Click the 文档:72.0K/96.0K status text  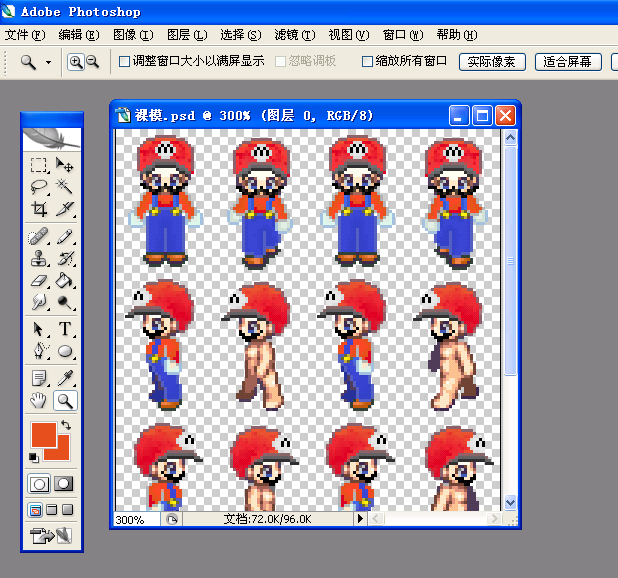tap(268, 519)
